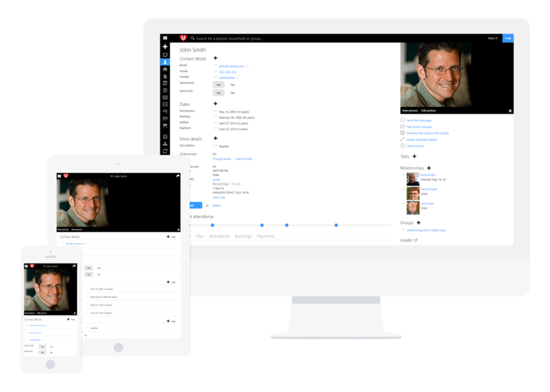Open the Payments tab

click(265, 236)
